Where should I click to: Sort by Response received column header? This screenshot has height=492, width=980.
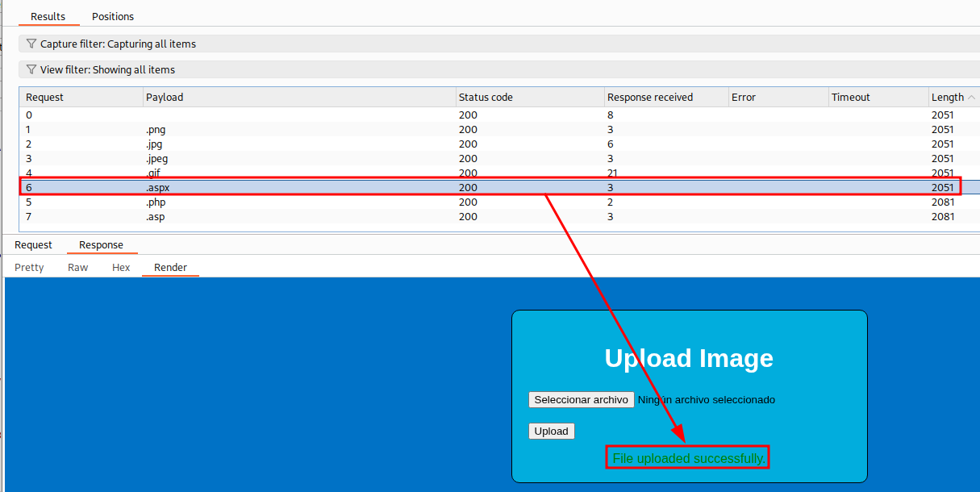pos(649,98)
